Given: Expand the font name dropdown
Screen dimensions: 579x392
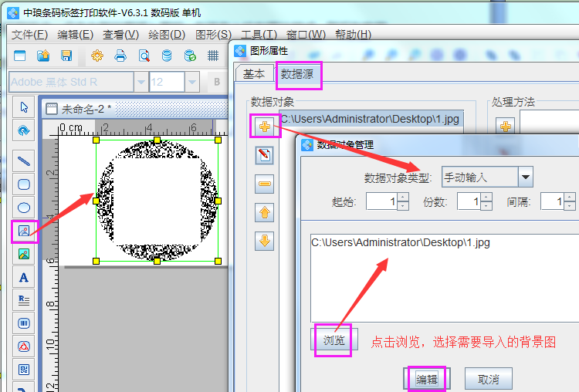Looking at the screenshot, I should (141, 82).
